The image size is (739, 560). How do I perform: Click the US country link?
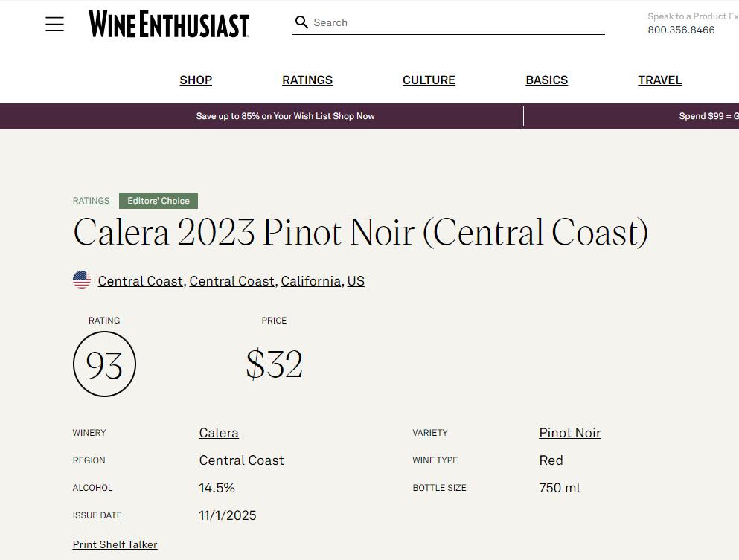coord(356,281)
